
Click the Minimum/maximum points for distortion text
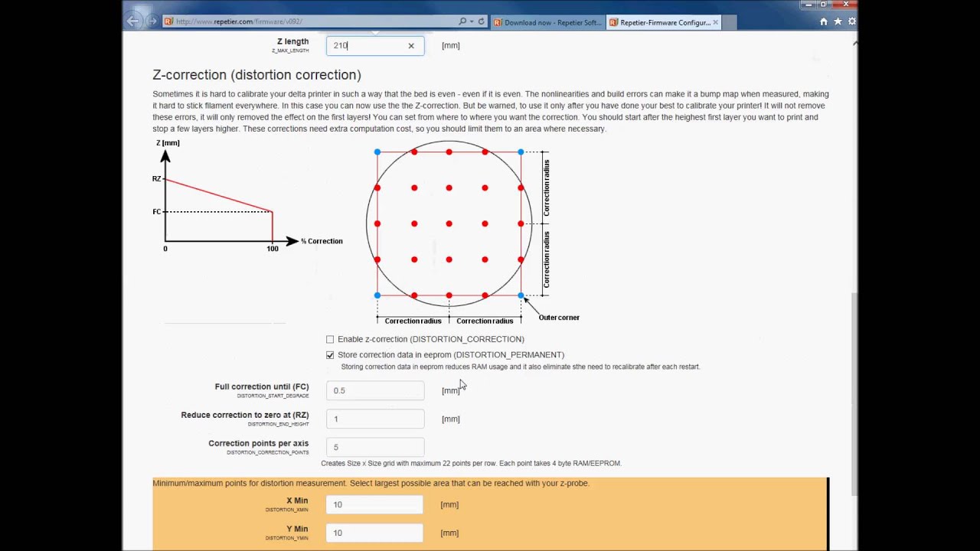pos(371,483)
